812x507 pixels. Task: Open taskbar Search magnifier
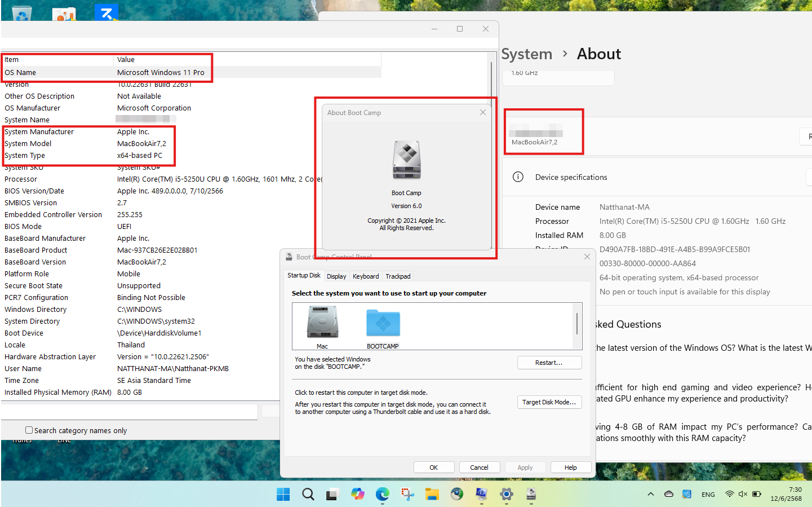pyautogui.click(x=308, y=495)
